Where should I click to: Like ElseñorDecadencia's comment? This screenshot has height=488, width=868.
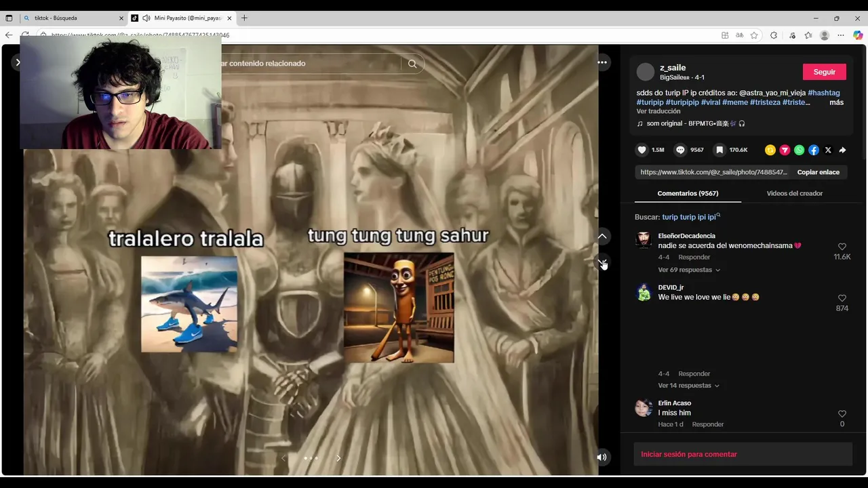click(842, 247)
